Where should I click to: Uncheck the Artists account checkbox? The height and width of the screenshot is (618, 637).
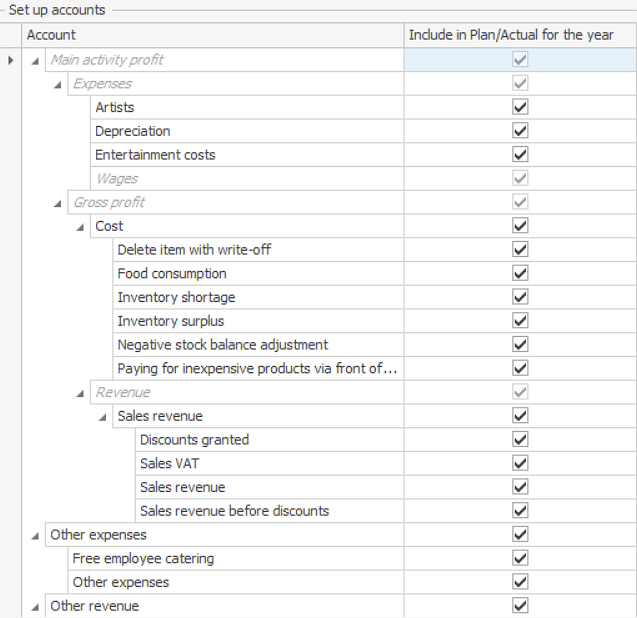coord(519,107)
